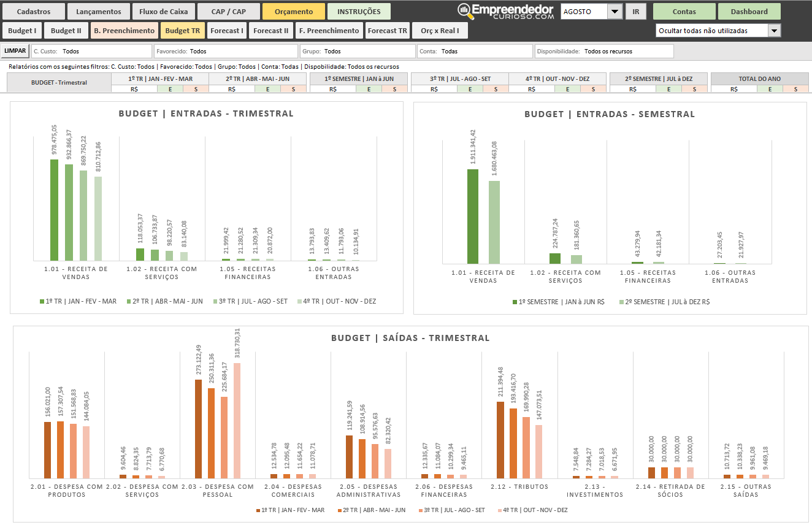812x525 pixels.
Task: Go to the Contas section
Action: point(684,12)
